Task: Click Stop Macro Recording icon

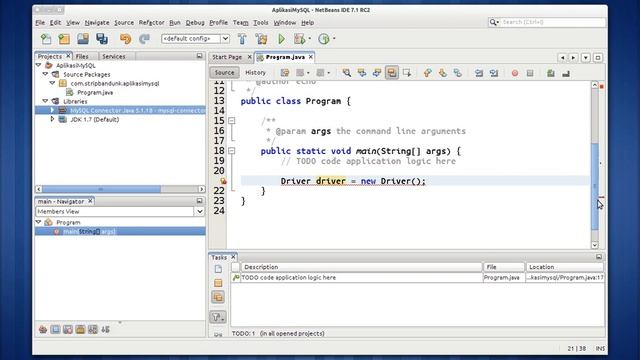Action: click(530, 73)
